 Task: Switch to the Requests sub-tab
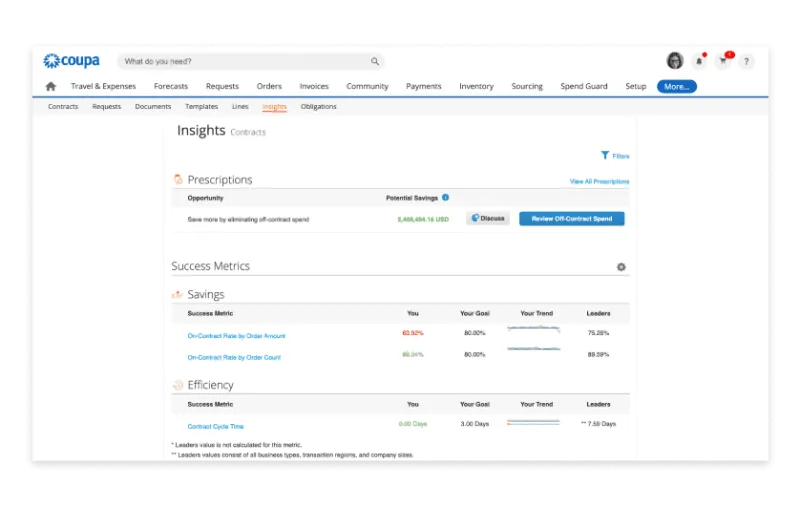pyautogui.click(x=107, y=106)
